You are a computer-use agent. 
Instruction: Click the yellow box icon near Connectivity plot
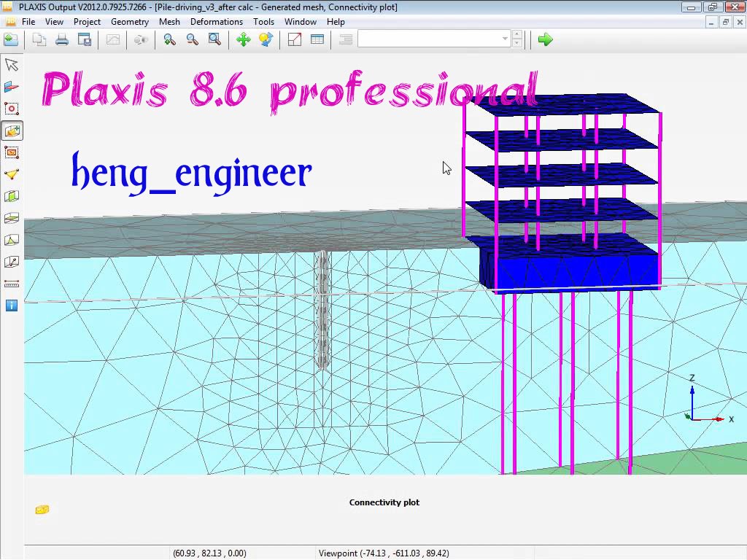42,510
